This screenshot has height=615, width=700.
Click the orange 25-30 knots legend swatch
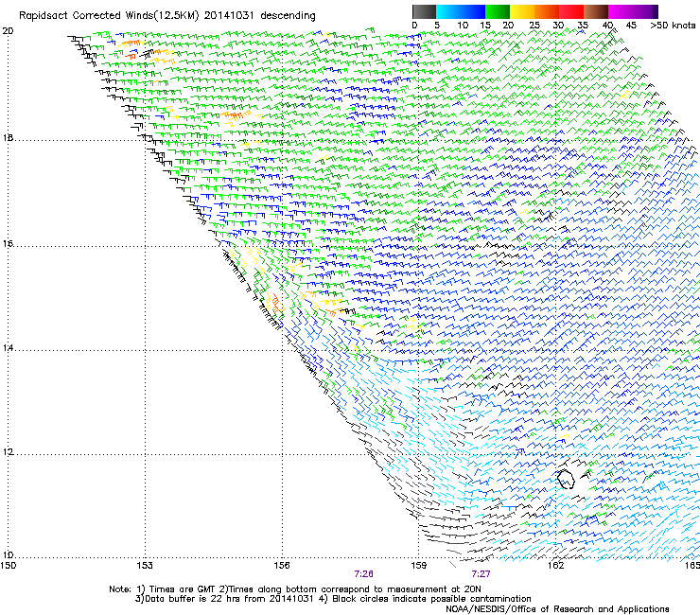(x=547, y=11)
